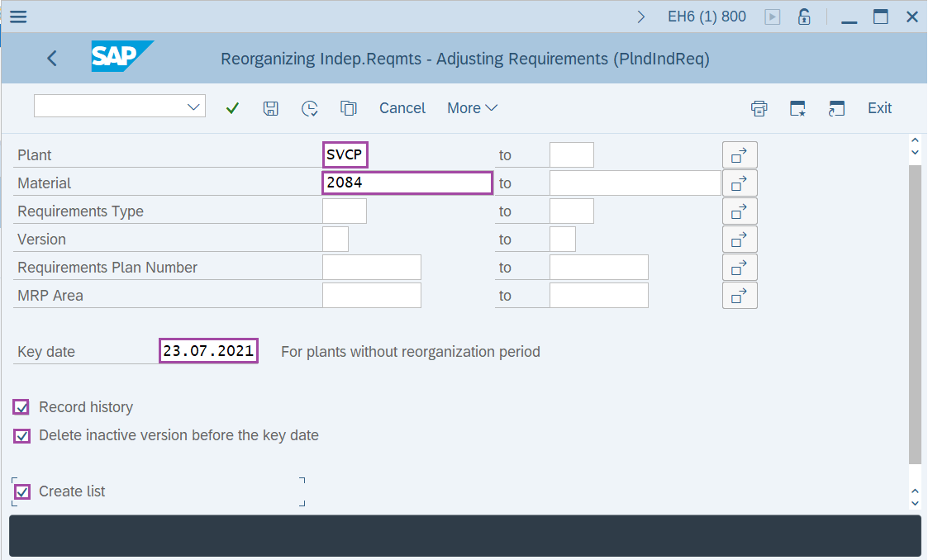Viewport: 928px width, 560px height.
Task: Expand the session chevron next to EH6
Action: tap(641, 17)
